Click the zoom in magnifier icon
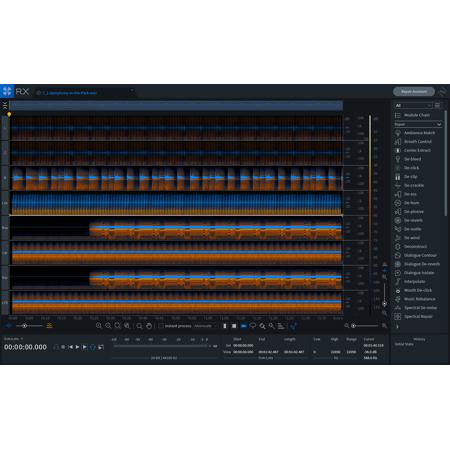Screen dimensions: 450x450 coord(99,326)
